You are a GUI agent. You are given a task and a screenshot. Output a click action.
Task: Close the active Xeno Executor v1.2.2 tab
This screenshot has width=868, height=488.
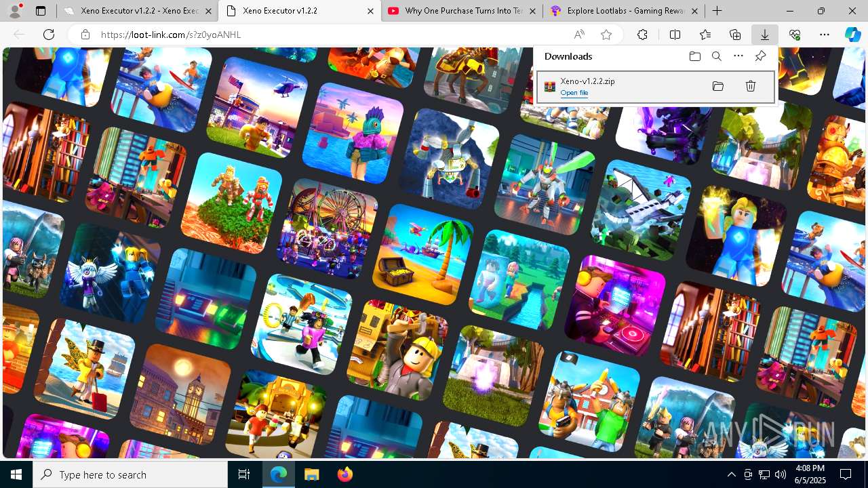click(370, 11)
